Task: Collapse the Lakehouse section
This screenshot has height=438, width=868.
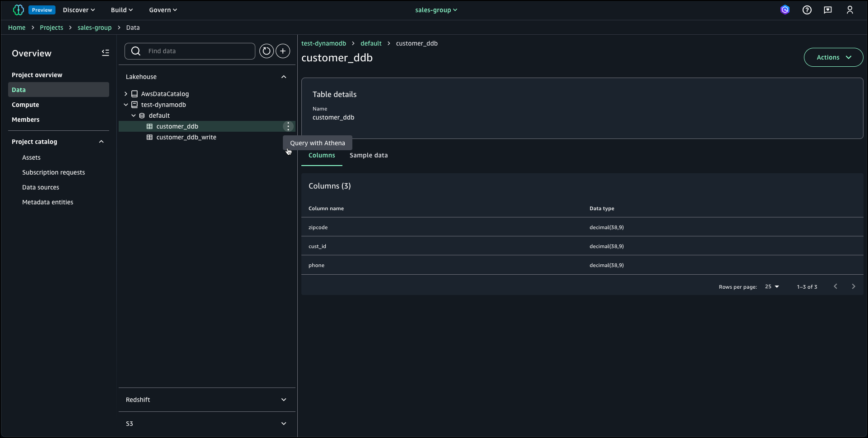Action: tap(284, 77)
